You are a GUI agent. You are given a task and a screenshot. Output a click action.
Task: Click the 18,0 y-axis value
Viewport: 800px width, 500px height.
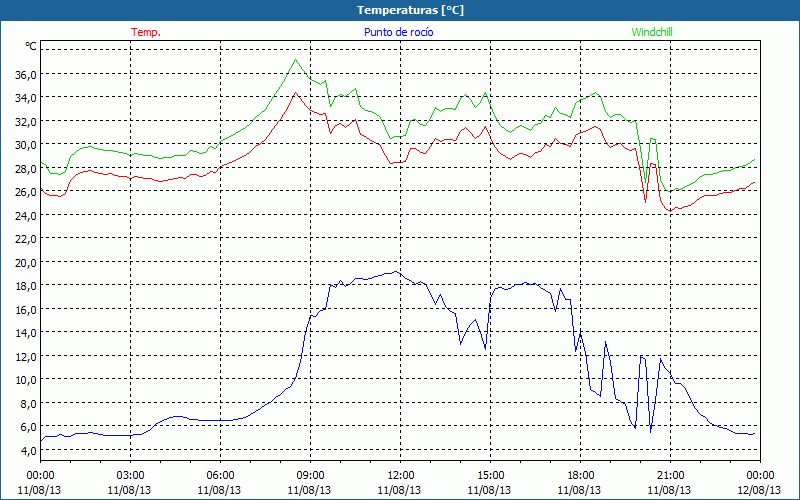click(26, 286)
